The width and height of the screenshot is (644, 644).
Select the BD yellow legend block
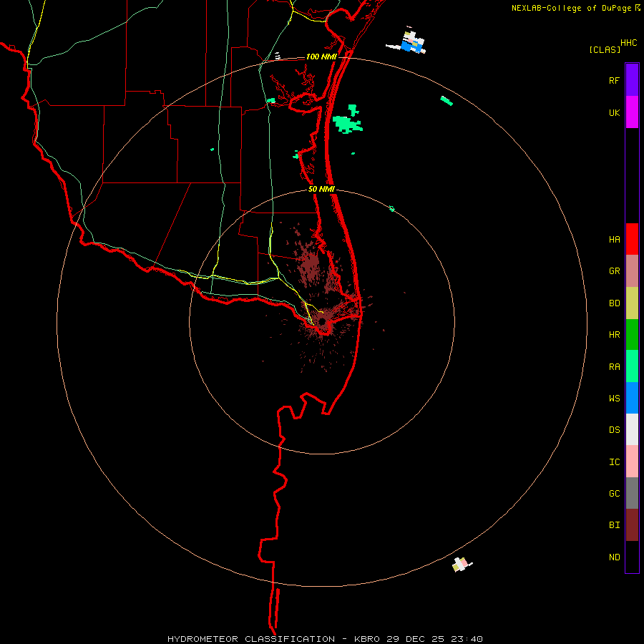[x=632, y=303]
